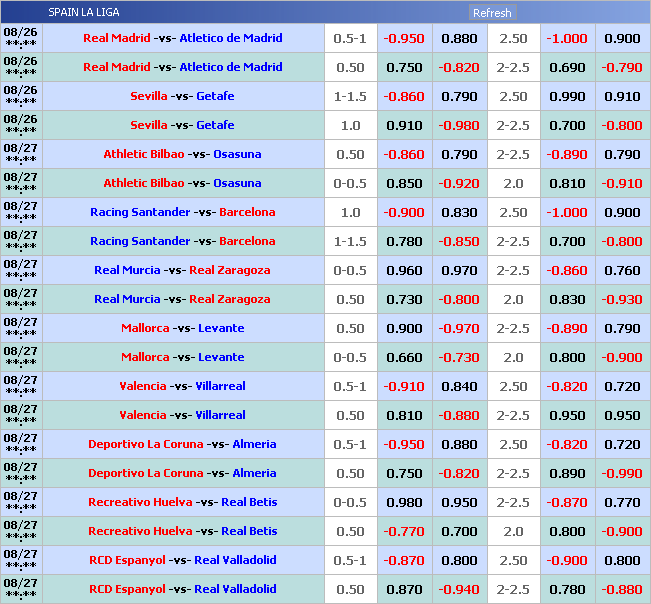
Task: Open Almeria in the row with 0.890 odds
Action: click(x=254, y=473)
